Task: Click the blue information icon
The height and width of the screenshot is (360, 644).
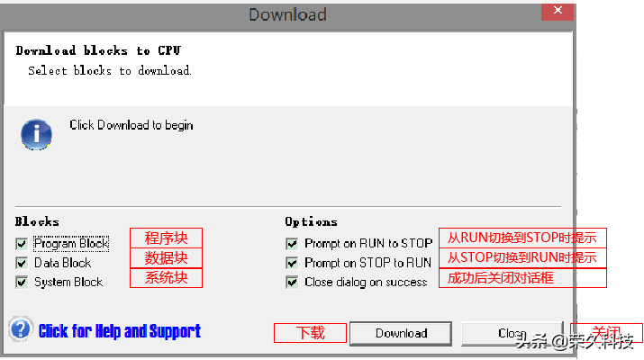Action: (x=37, y=135)
